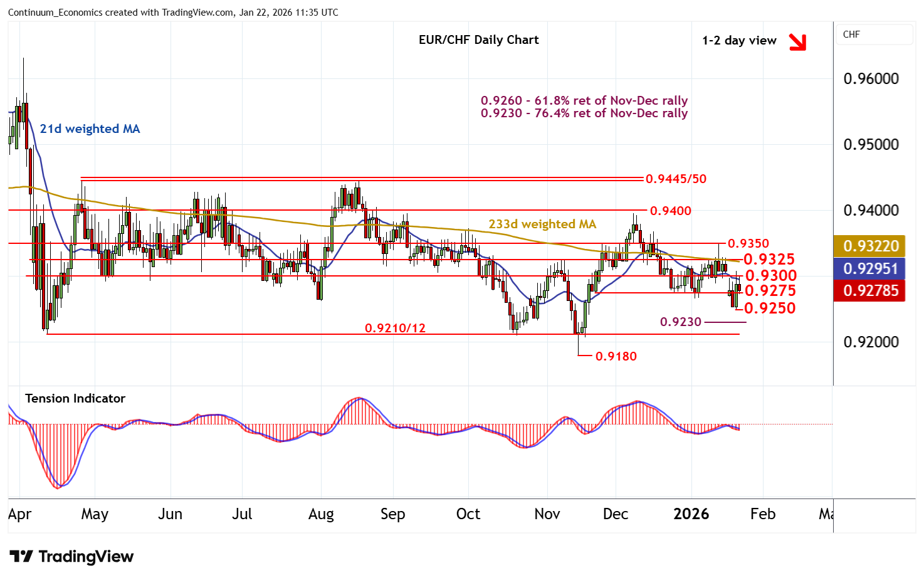Click the 0.96000 tick on price axis
Viewport: 924px width, 580px height.
pos(871,78)
